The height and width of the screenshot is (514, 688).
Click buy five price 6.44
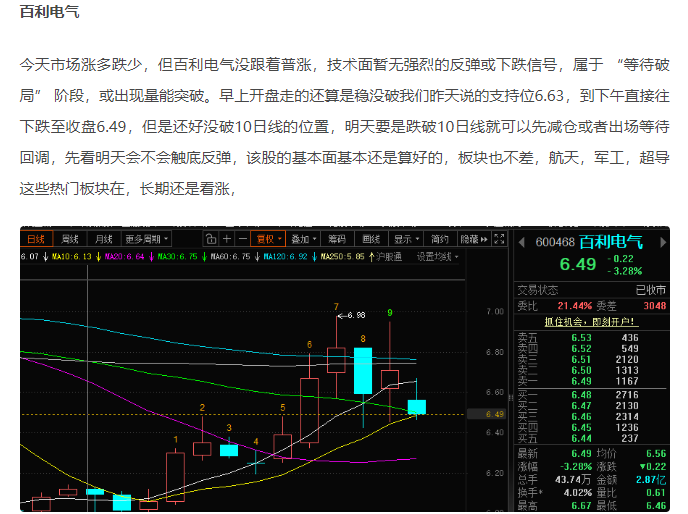click(581, 439)
